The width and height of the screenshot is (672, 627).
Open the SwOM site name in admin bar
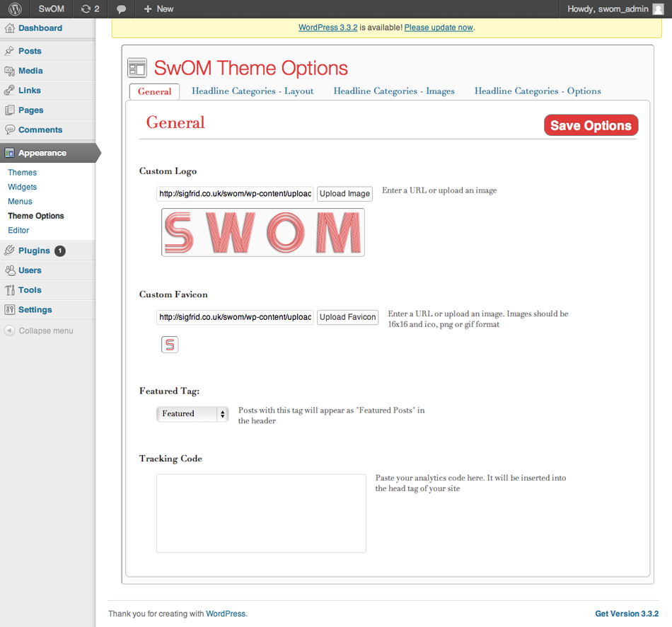(52, 9)
